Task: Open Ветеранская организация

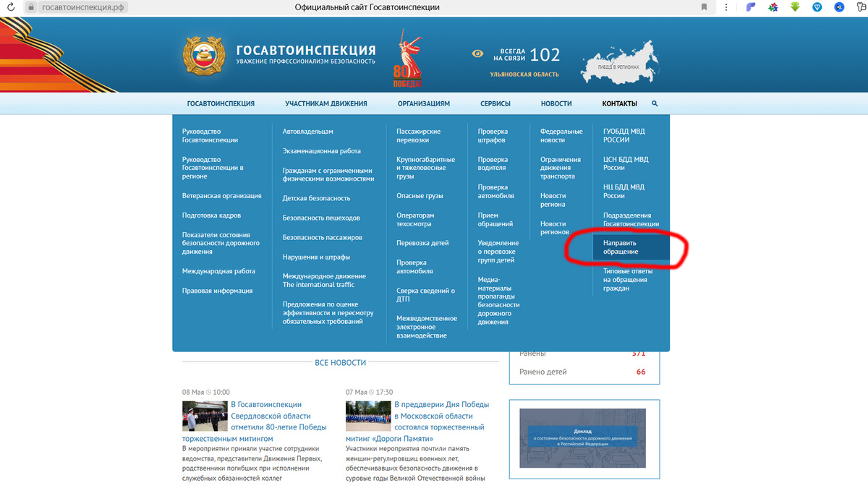Action: coord(222,196)
